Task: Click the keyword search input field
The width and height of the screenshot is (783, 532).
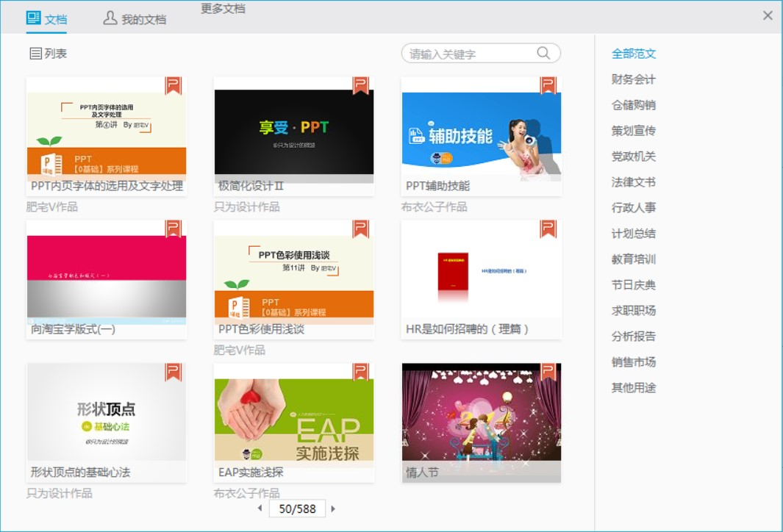Action: (471, 54)
